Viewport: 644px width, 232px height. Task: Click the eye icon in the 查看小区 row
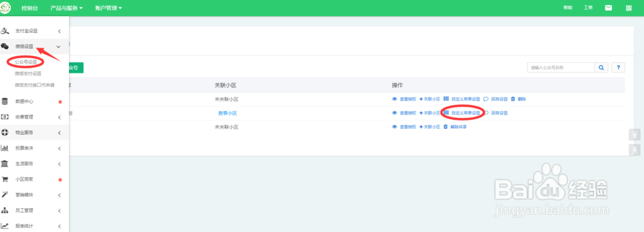point(394,113)
